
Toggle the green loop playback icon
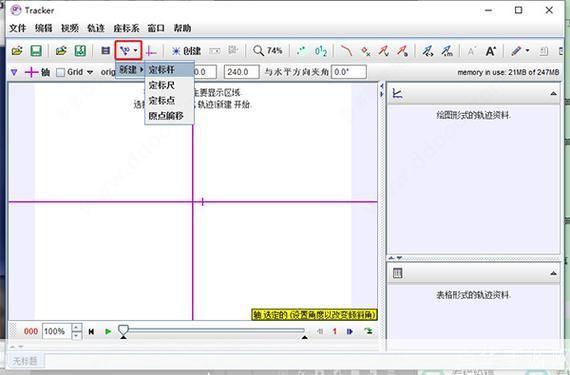pos(368,331)
